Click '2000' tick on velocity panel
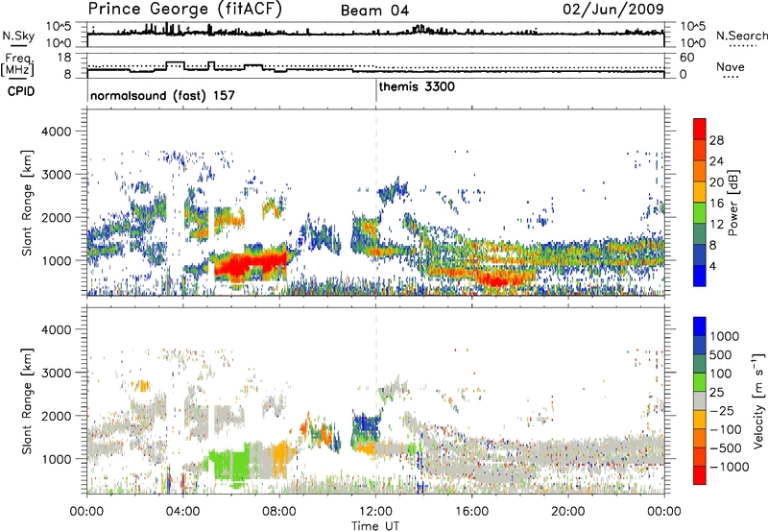Screen dimensions: 768x532 pos(56,416)
